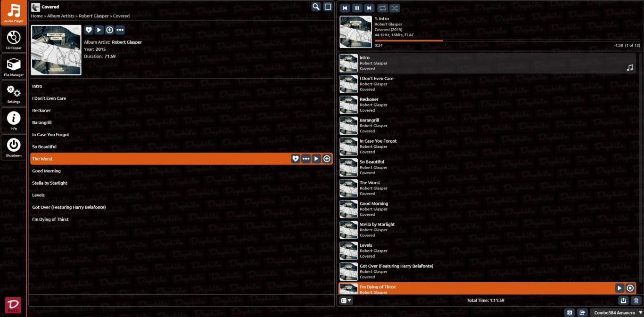
Task: Select The Worst entry in the playlist
Action: [x=488, y=188]
